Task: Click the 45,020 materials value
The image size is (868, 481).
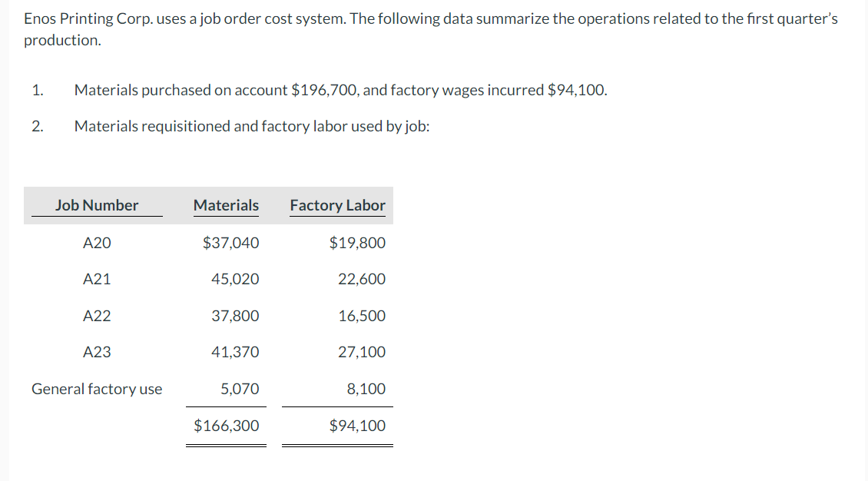Action: pyautogui.click(x=235, y=279)
